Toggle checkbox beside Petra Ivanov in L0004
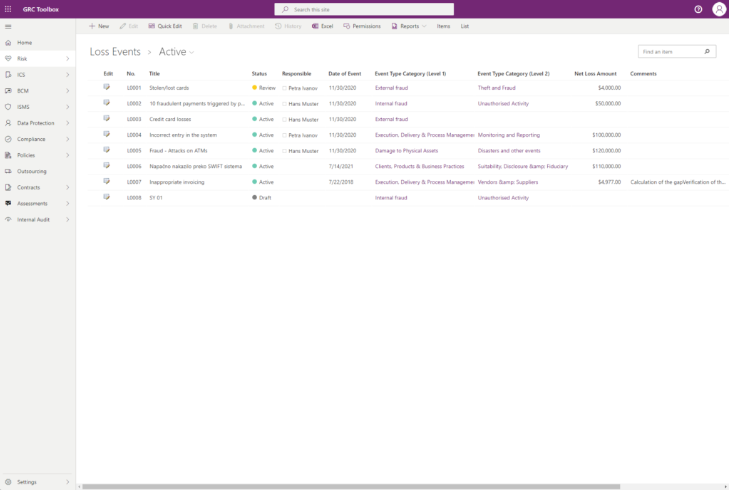Viewport: 729px width, 490px height. (x=285, y=135)
